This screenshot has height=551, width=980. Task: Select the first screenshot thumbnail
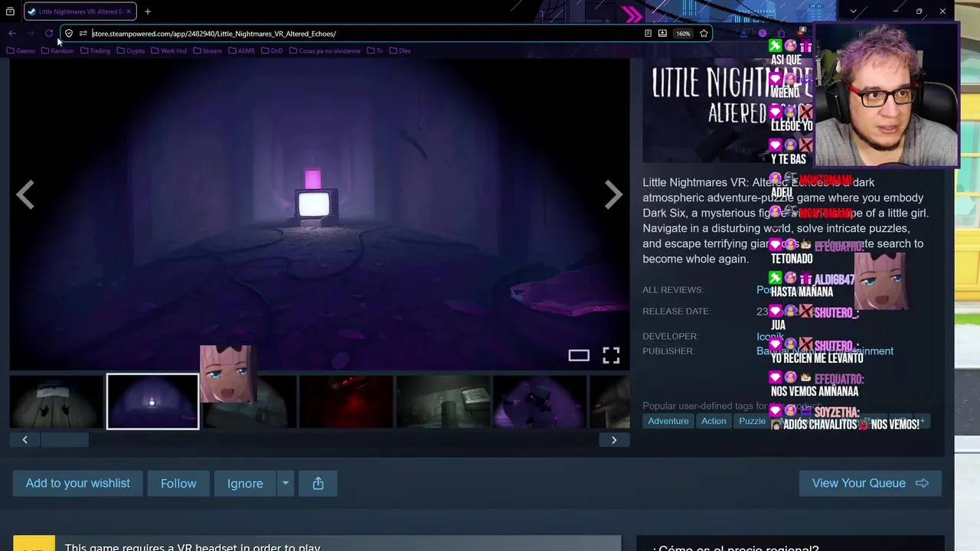57,402
